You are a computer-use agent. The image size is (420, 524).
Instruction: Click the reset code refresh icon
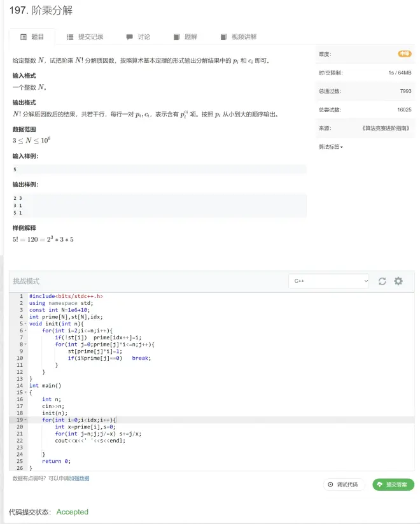382,281
